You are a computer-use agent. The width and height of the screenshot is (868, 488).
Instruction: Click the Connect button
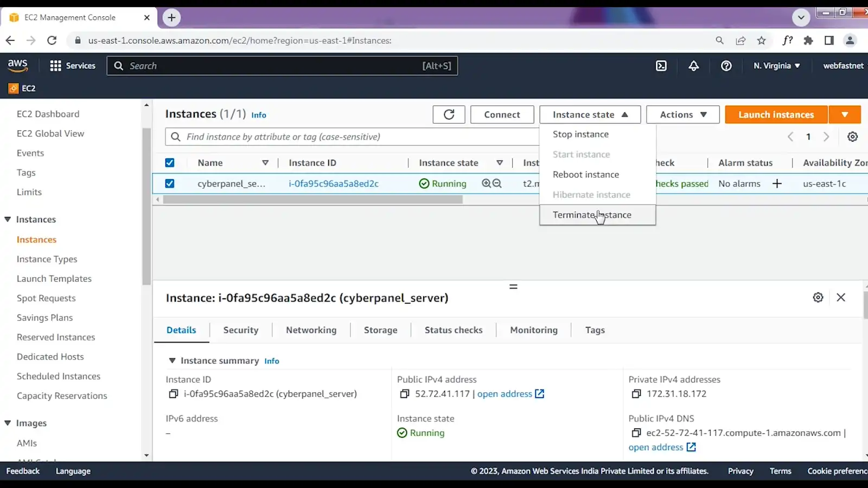502,114
